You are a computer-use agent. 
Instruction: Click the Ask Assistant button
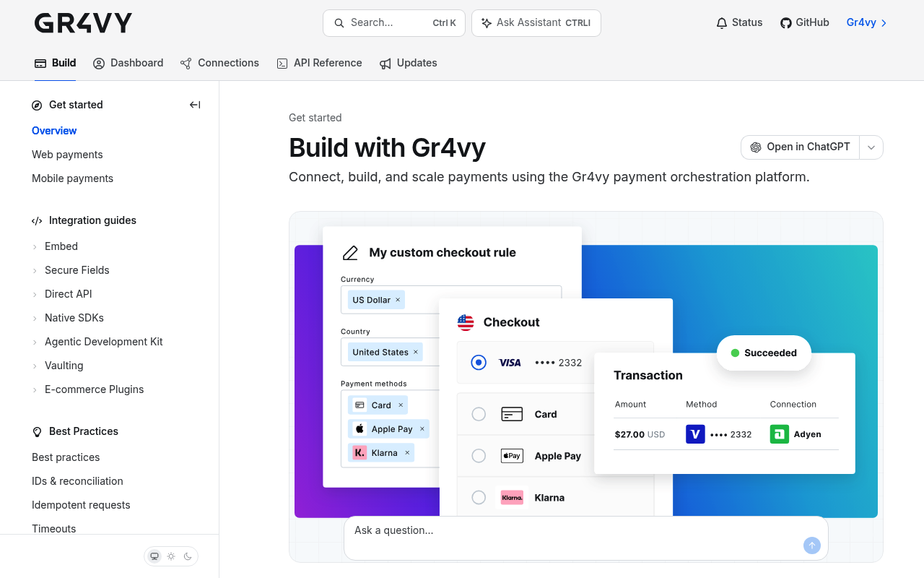coord(536,23)
